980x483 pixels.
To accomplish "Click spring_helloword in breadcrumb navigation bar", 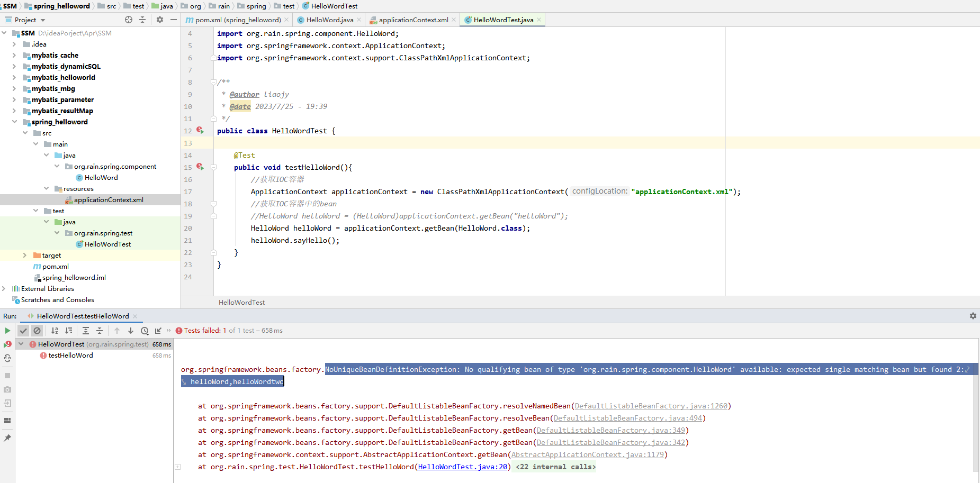I will pyautogui.click(x=61, y=6).
